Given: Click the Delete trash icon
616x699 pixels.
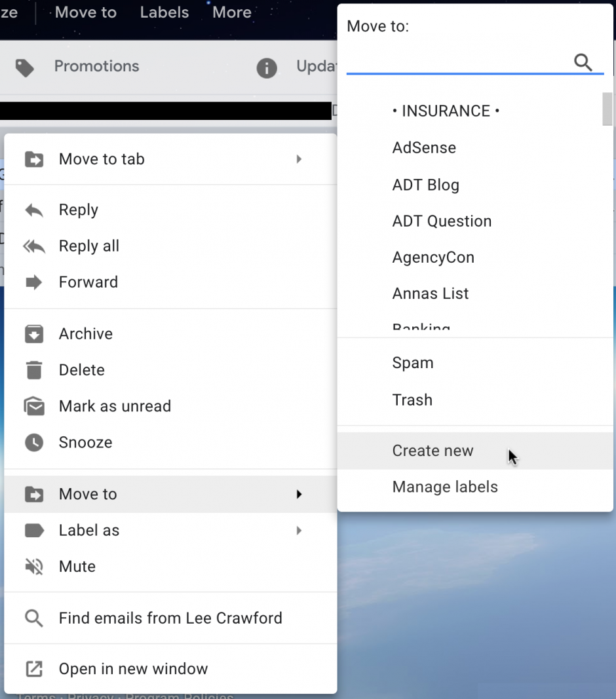Looking at the screenshot, I should click(x=33, y=369).
